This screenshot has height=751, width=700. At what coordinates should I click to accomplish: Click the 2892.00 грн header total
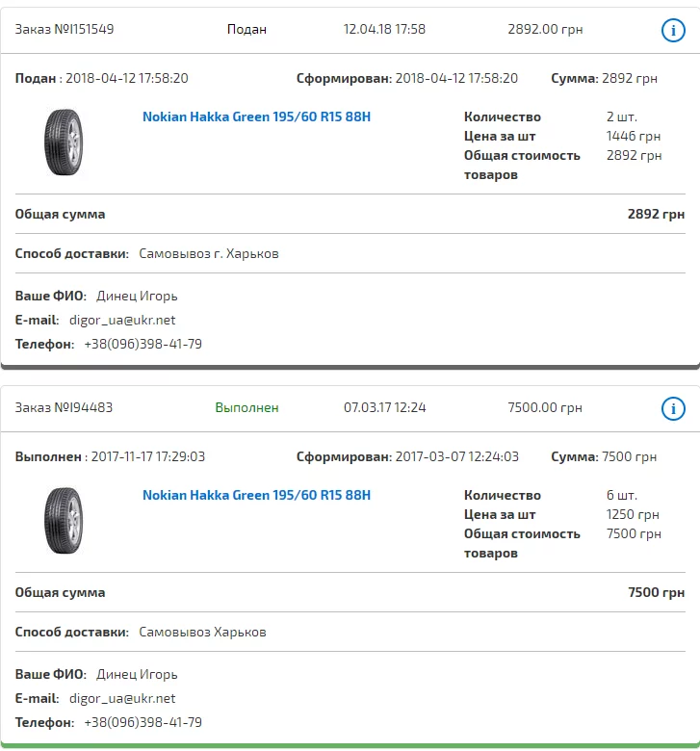tap(545, 30)
